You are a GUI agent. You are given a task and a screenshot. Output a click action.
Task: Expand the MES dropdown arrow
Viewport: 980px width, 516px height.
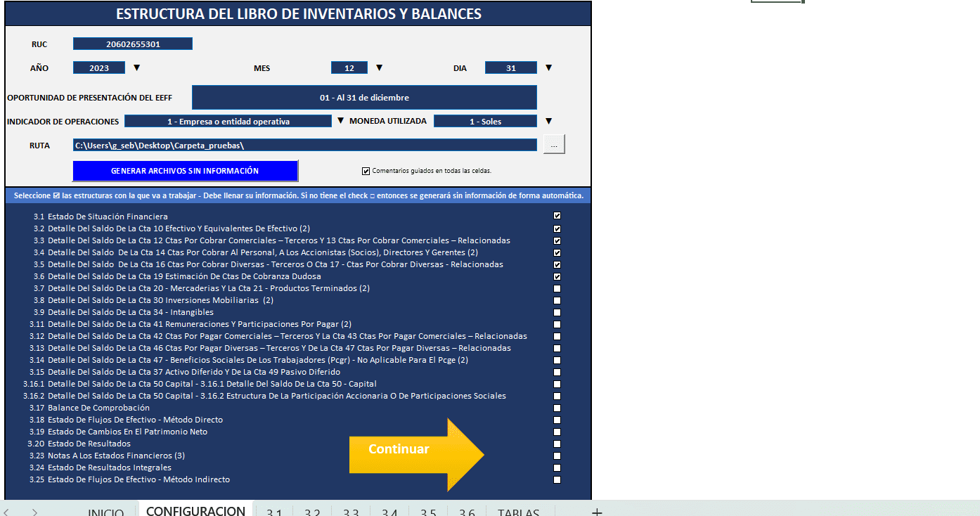tap(379, 68)
